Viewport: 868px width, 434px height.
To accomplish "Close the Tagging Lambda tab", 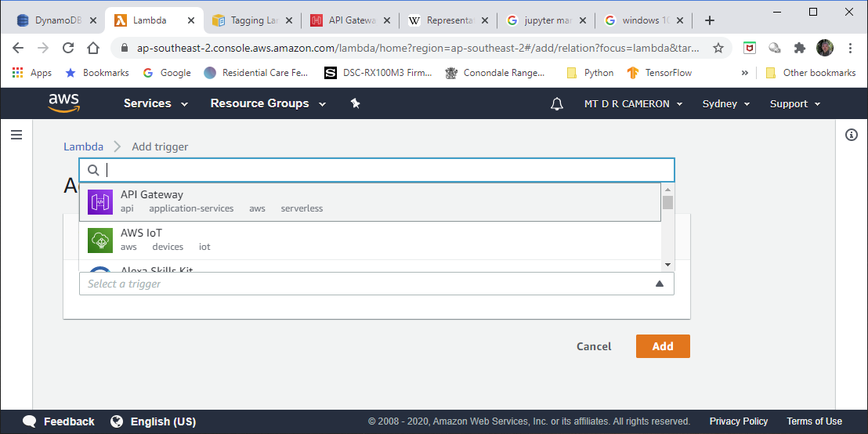I will coord(289,20).
